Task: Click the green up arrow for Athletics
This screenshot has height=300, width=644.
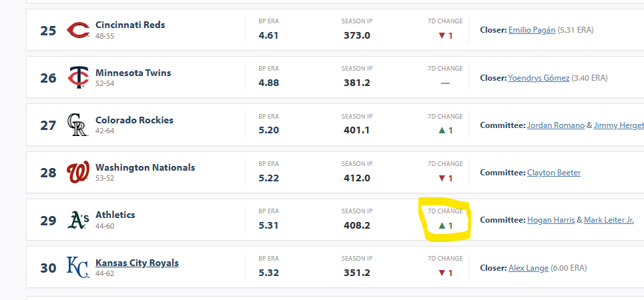Action: point(442,225)
